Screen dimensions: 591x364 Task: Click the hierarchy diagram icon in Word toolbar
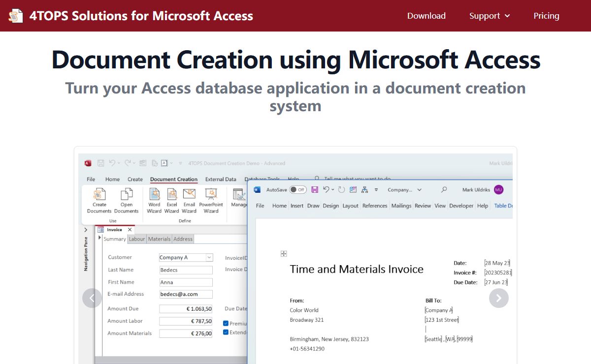coord(364,189)
